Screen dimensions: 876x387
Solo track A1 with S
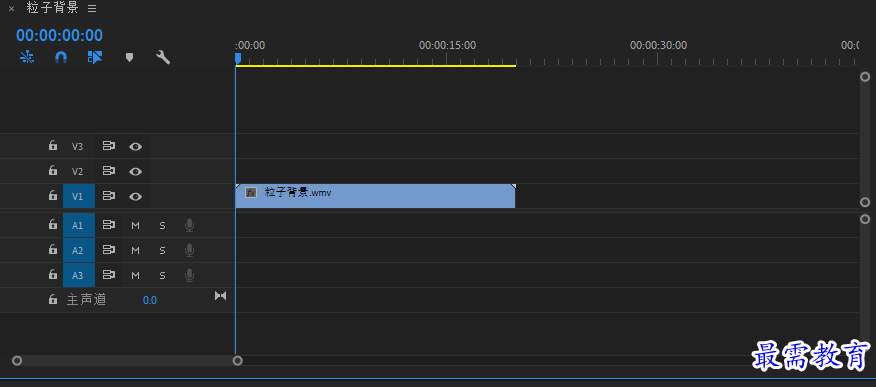click(163, 226)
